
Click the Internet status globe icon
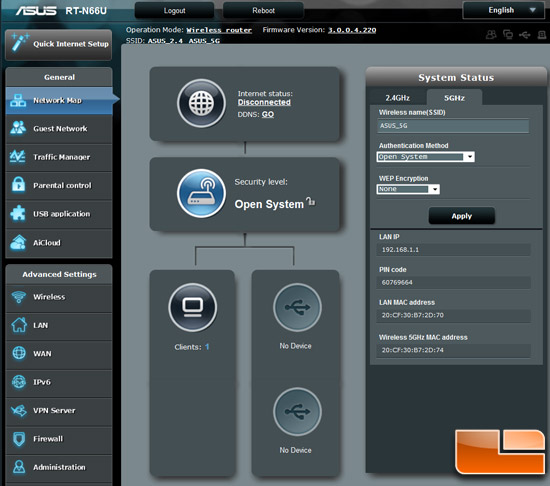tap(201, 103)
